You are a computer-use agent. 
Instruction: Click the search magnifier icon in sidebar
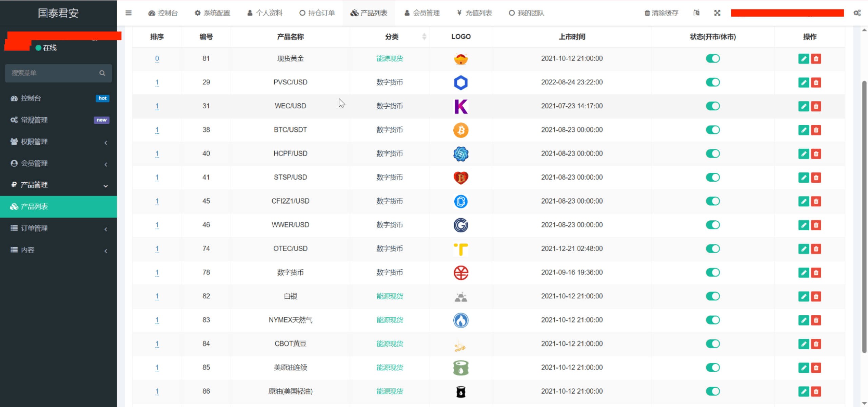pos(102,73)
